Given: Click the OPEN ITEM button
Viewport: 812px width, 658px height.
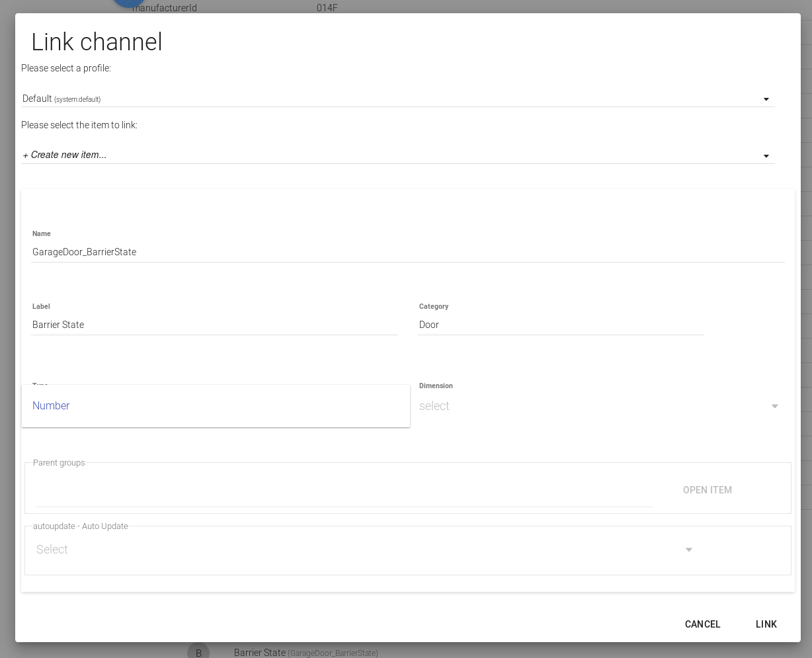Looking at the screenshot, I should tap(707, 490).
